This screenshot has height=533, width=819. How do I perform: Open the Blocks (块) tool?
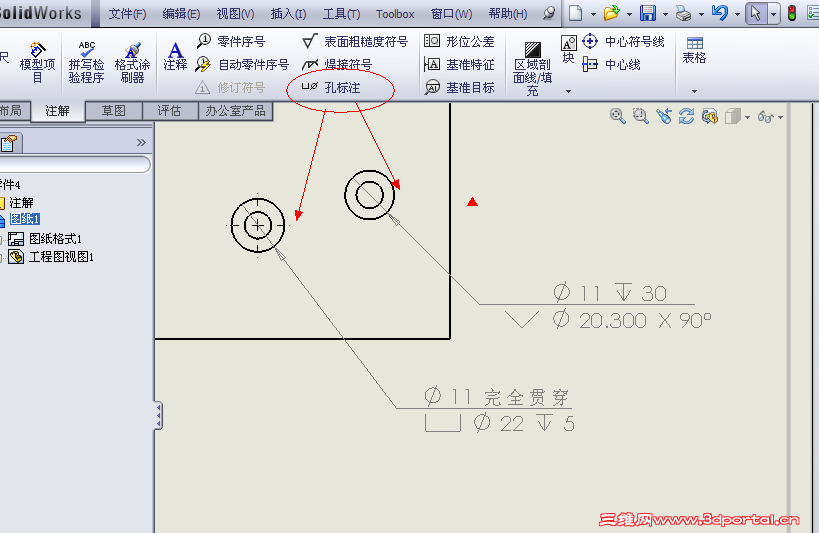[x=568, y=49]
